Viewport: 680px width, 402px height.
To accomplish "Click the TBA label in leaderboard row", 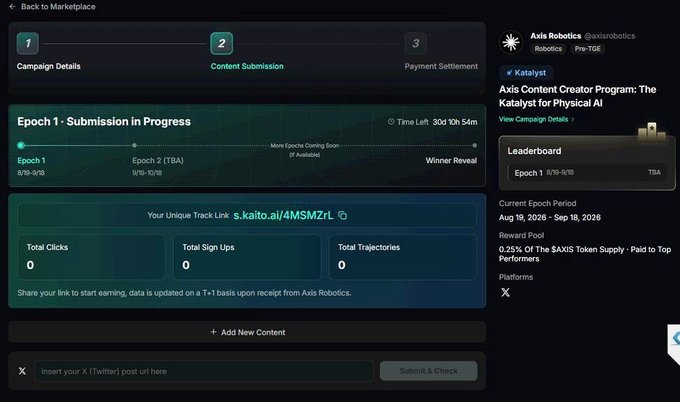I will click(654, 173).
